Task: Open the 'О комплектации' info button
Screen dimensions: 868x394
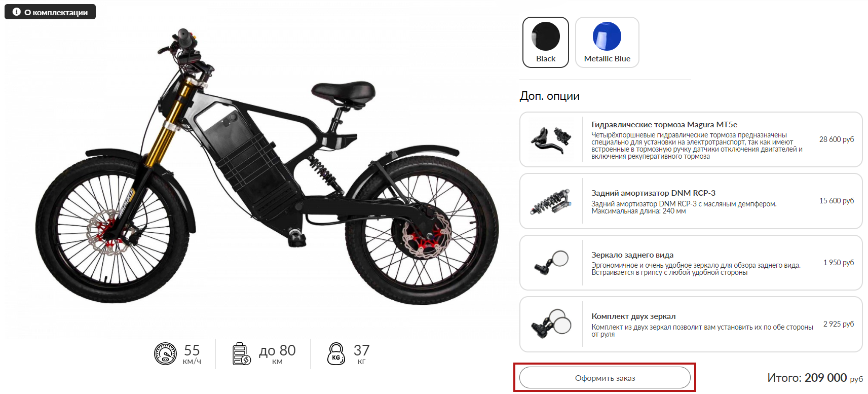Action: tap(50, 12)
